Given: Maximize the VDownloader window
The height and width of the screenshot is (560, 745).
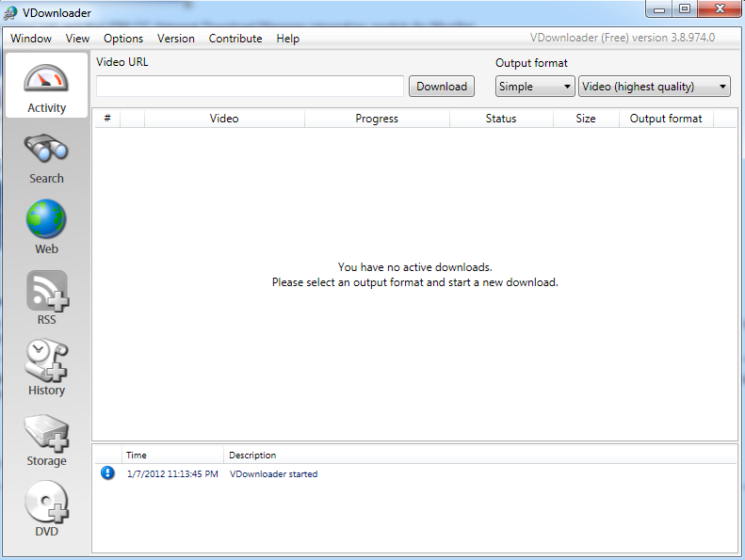Looking at the screenshot, I should (x=684, y=9).
